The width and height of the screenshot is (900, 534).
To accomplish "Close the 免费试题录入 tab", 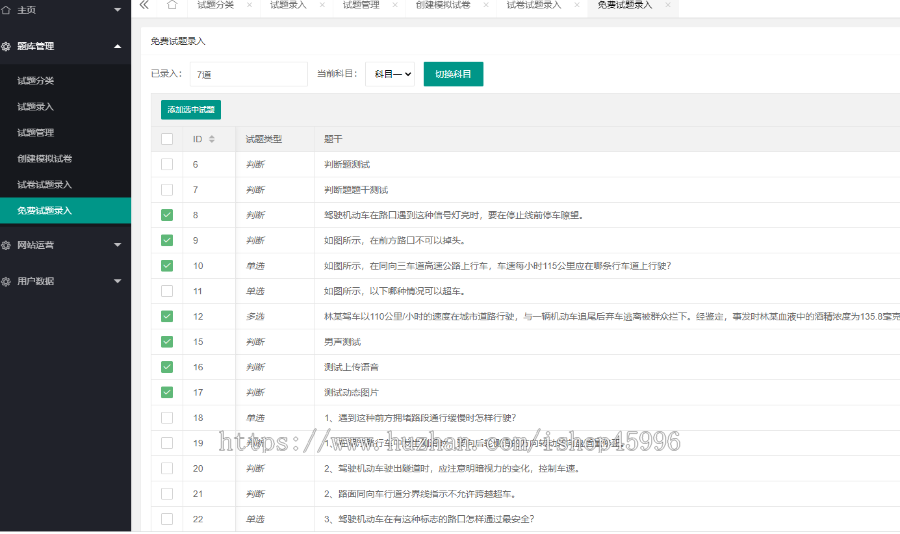I will click(x=668, y=5).
